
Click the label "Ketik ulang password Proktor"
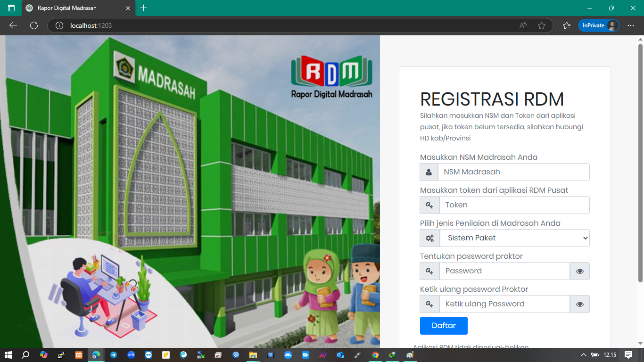tap(474, 289)
